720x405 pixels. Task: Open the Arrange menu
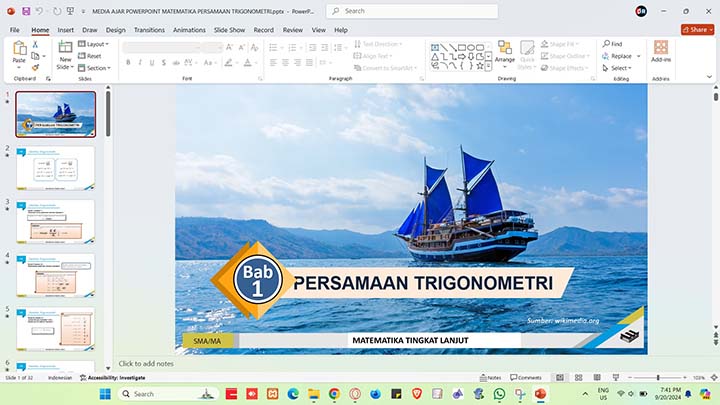(x=505, y=52)
